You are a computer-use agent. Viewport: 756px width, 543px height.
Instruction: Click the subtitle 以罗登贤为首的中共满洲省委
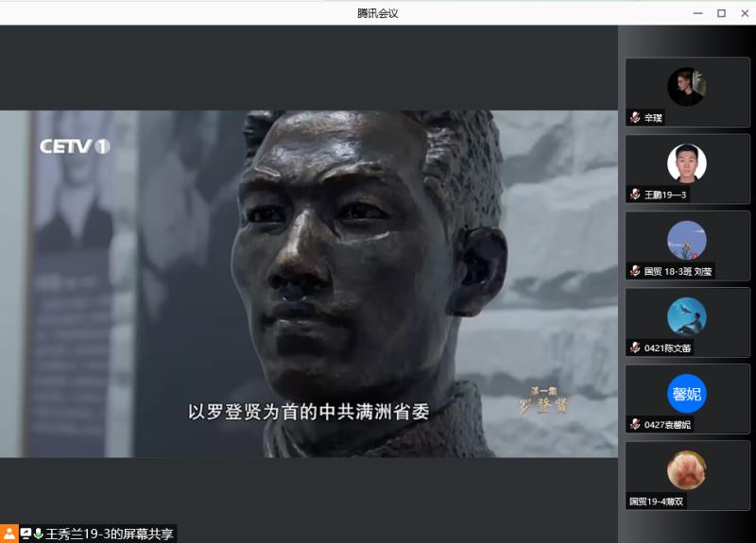click(309, 412)
